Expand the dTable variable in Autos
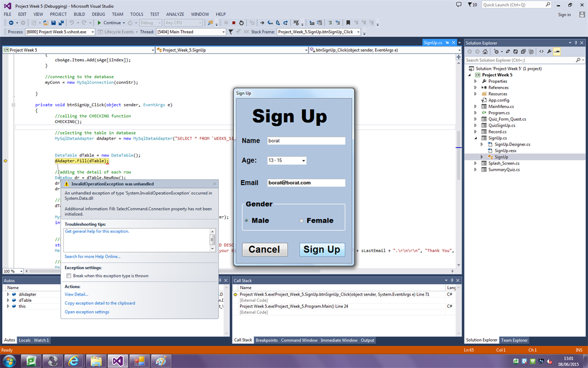The width and height of the screenshot is (588, 368). click(8, 300)
